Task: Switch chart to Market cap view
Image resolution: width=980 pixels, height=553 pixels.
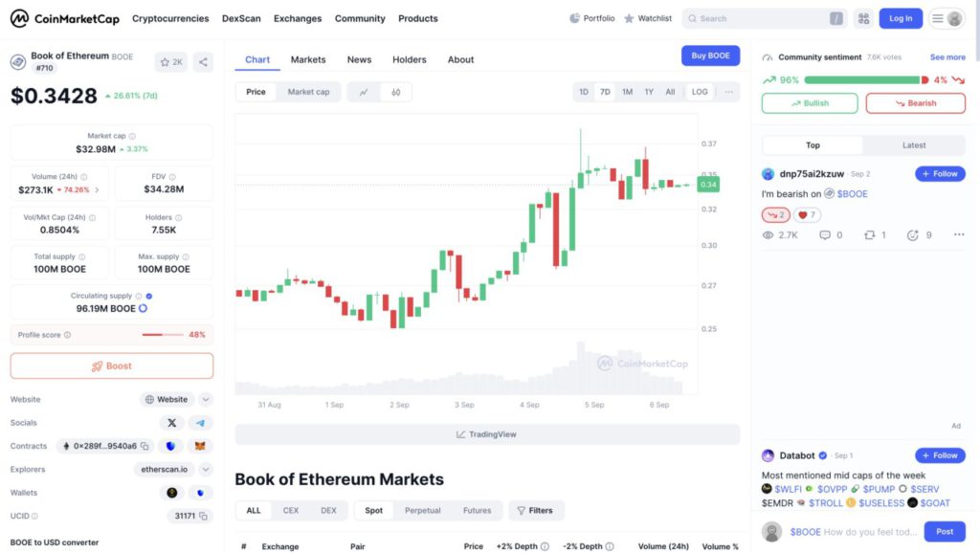Action: [308, 92]
